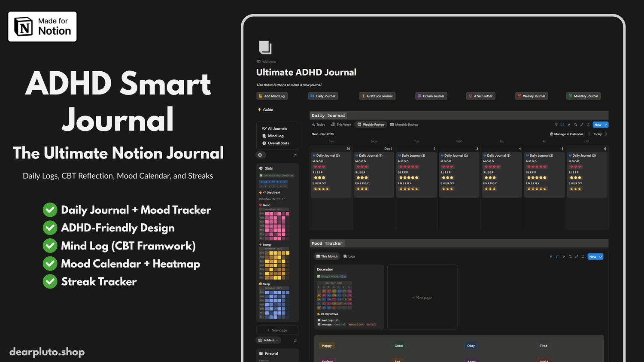Open the Daily Journal (4) card on Dec 1
Screen dimensions: 644x362
374,175
